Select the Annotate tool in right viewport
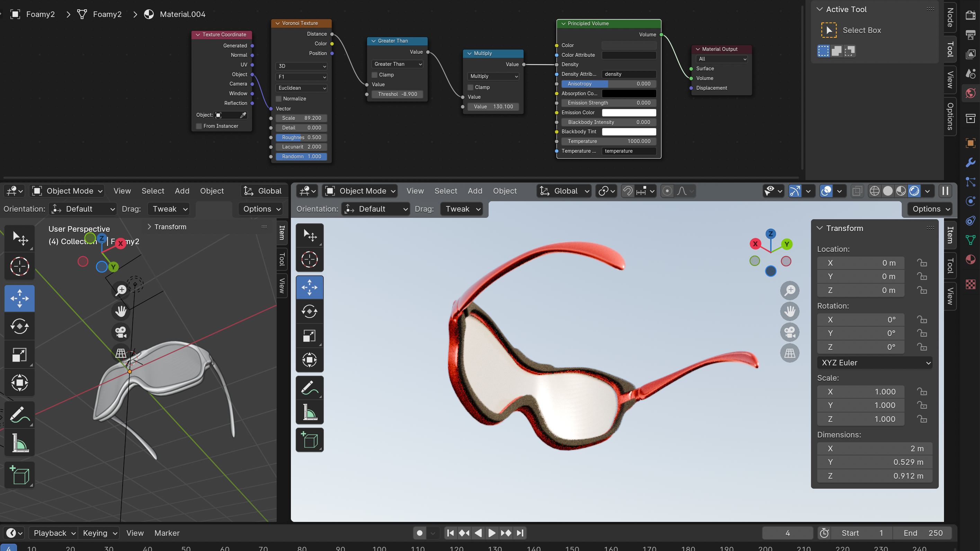980x551 pixels. [309, 388]
